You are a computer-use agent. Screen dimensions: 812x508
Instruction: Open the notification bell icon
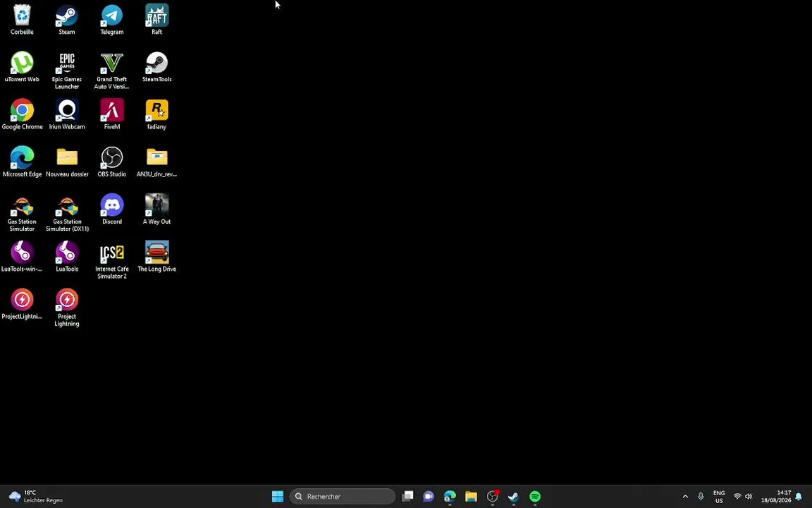point(799,497)
